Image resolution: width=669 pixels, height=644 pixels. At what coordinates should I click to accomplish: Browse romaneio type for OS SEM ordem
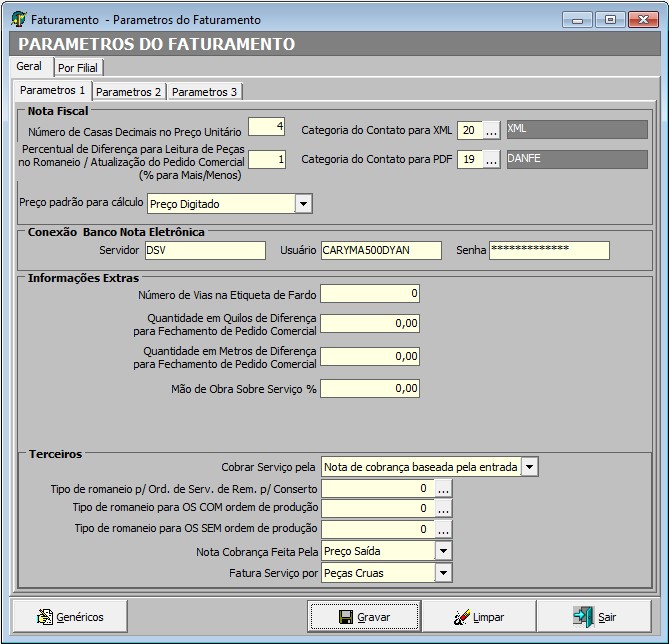click(443, 529)
